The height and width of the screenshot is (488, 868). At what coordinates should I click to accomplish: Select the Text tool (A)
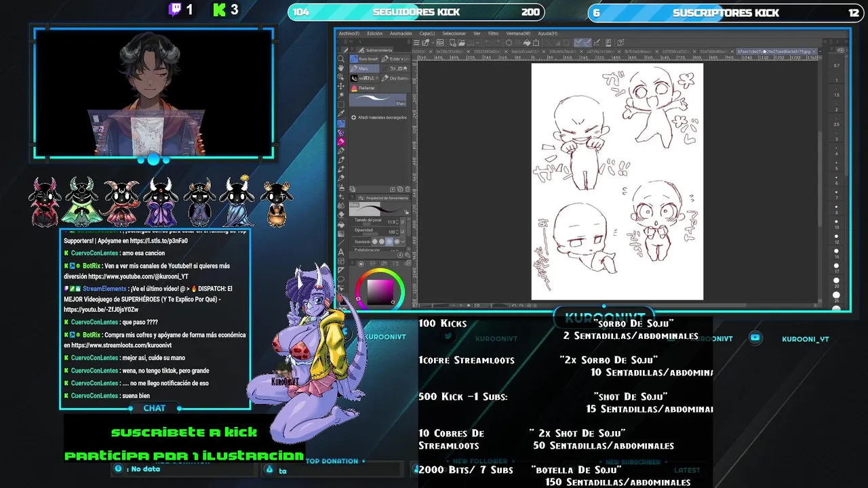coord(341,252)
